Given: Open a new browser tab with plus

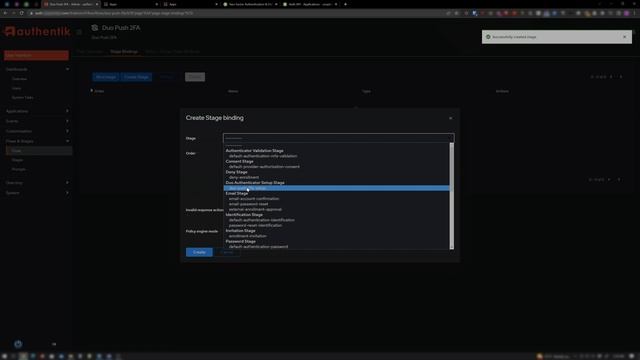Looking at the screenshot, I should tap(345, 4).
